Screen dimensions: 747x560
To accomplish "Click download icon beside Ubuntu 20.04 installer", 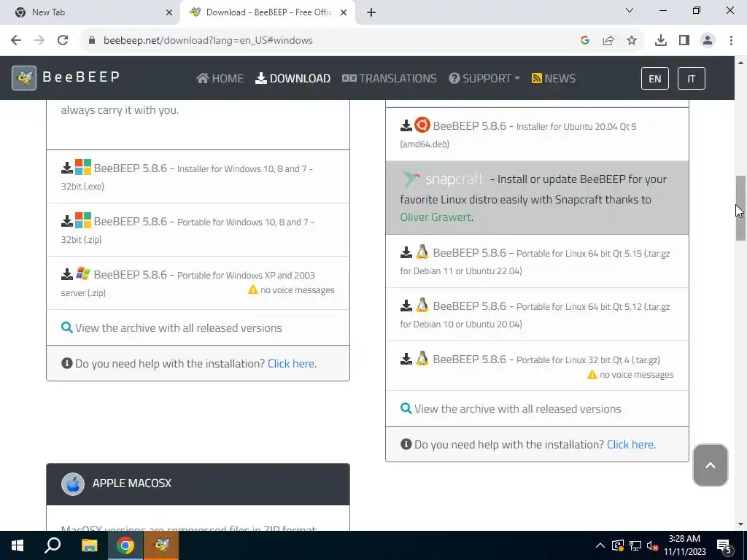I will 406,126.
